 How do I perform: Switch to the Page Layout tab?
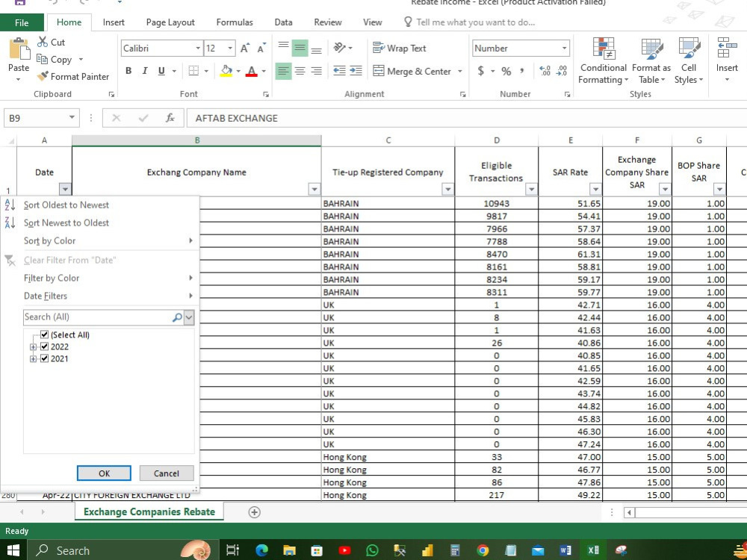point(170,22)
